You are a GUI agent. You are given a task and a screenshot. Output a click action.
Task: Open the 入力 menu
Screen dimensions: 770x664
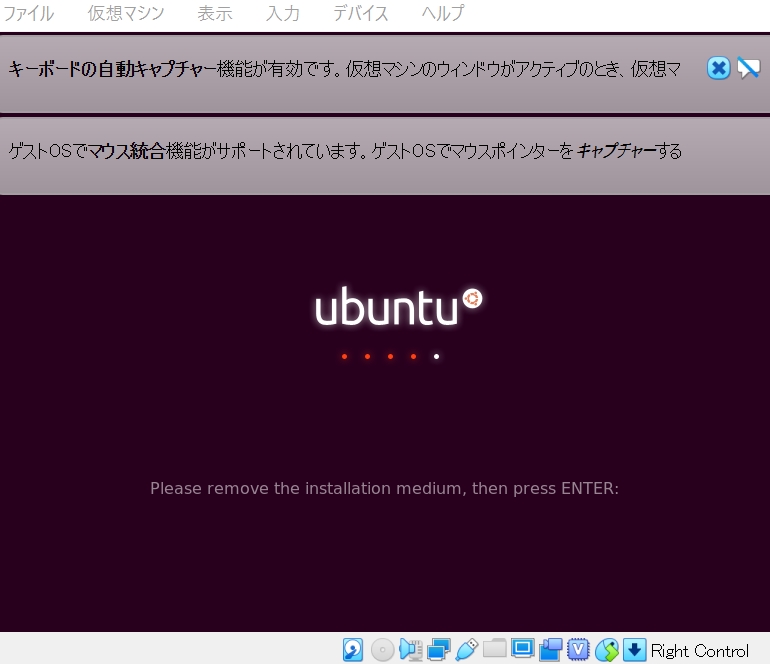click(282, 13)
